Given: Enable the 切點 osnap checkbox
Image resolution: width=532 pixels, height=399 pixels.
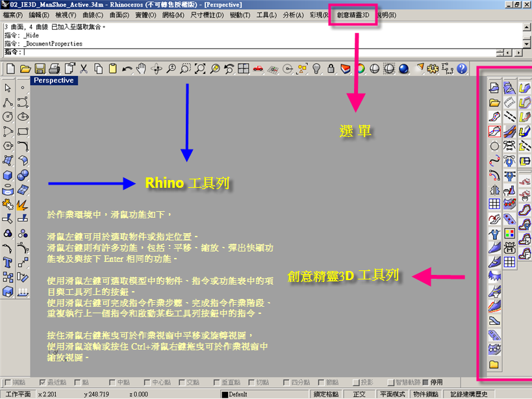Looking at the screenshot, I should click(251, 383).
